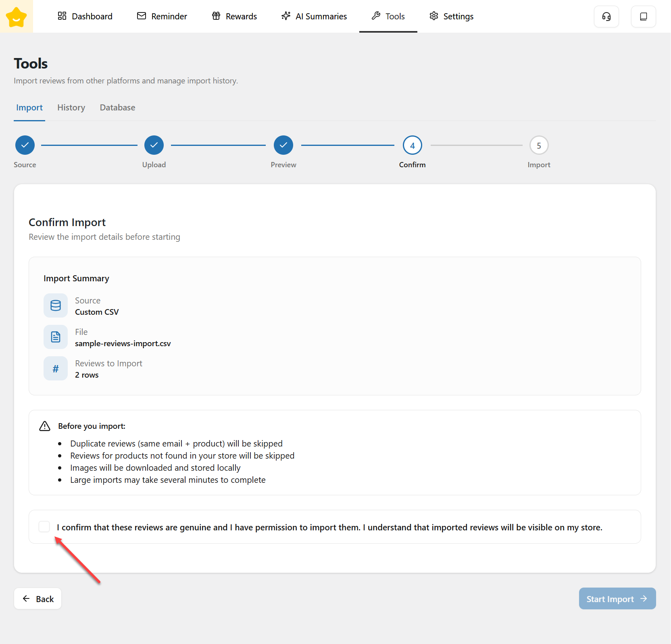
Task: Return to the Upload step circle
Action: point(154,145)
